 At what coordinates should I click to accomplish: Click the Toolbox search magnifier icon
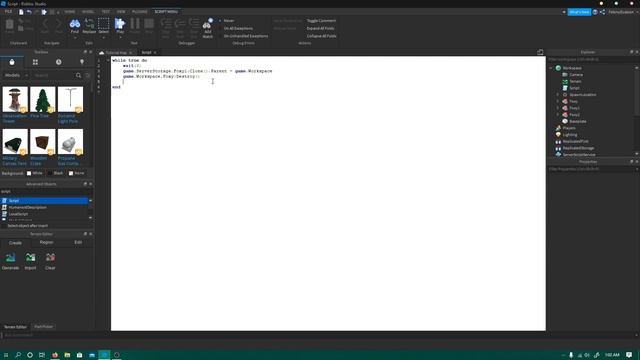(78, 76)
